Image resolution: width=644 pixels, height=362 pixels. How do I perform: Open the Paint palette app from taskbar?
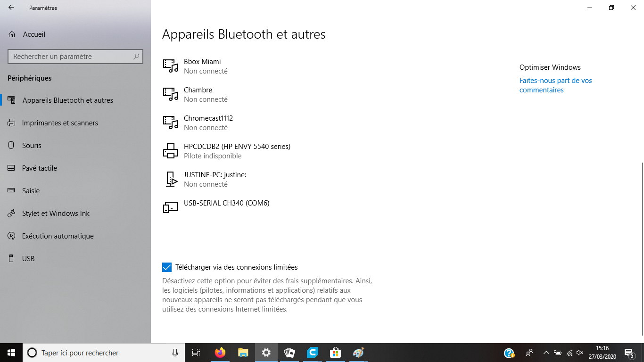[x=359, y=353]
